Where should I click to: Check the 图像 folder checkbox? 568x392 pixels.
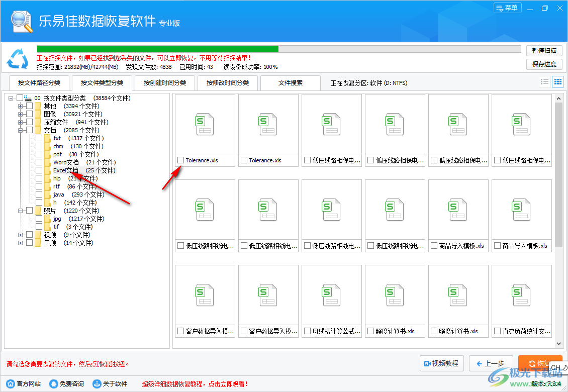click(29, 114)
